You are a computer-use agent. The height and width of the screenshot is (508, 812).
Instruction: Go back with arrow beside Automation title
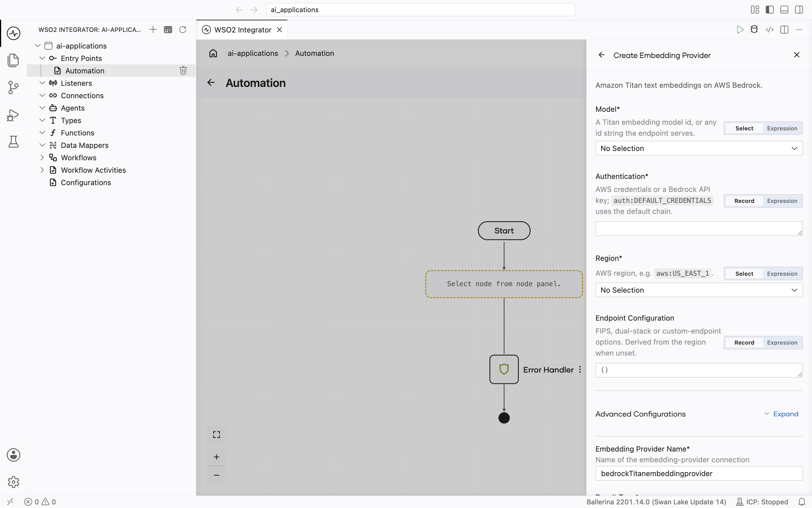pyautogui.click(x=211, y=83)
